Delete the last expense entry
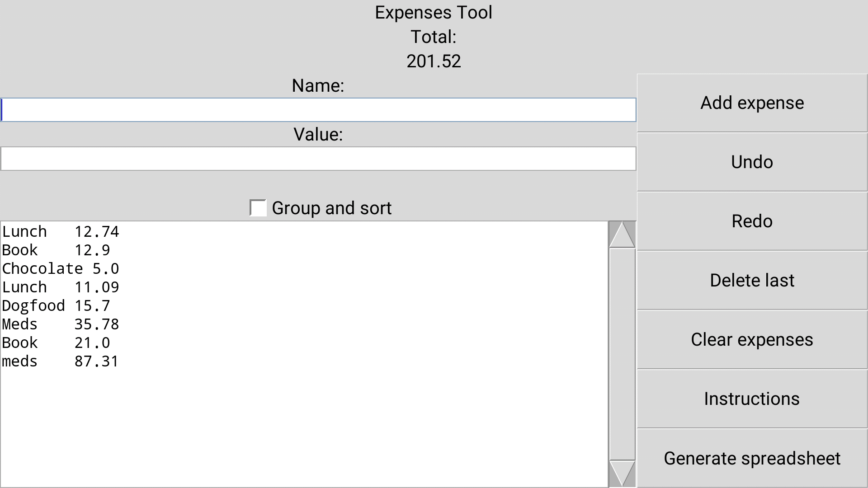The width and height of the screenshot is (868, 488). (752, 280)
